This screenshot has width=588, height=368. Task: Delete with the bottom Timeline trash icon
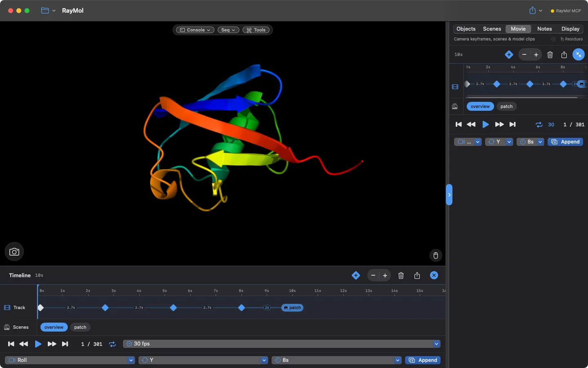point(401,276)
